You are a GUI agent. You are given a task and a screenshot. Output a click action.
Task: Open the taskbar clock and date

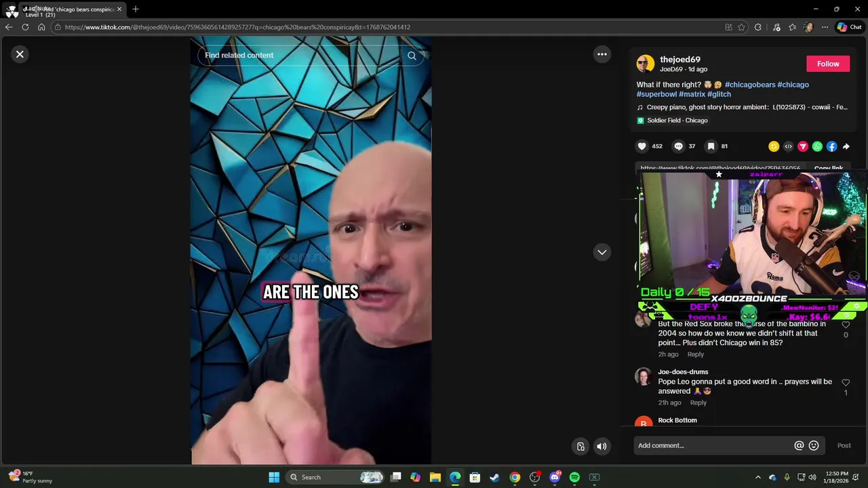click(x=837, y=477)
